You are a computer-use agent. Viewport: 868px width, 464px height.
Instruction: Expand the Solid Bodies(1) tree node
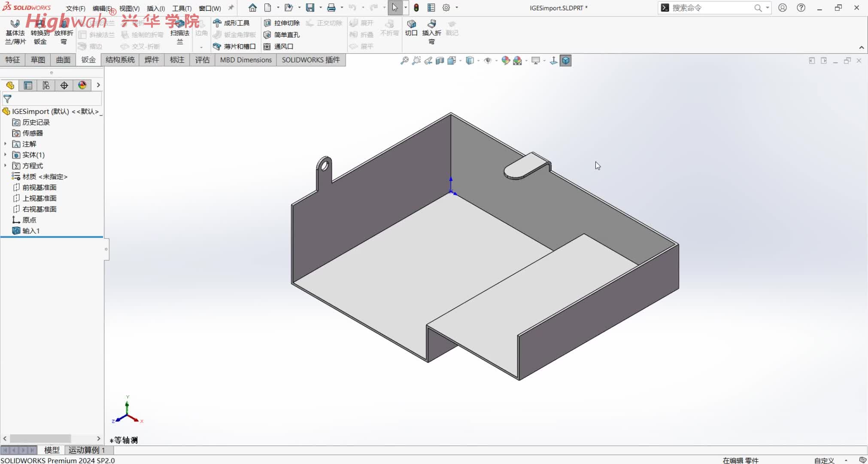[5, 155]
